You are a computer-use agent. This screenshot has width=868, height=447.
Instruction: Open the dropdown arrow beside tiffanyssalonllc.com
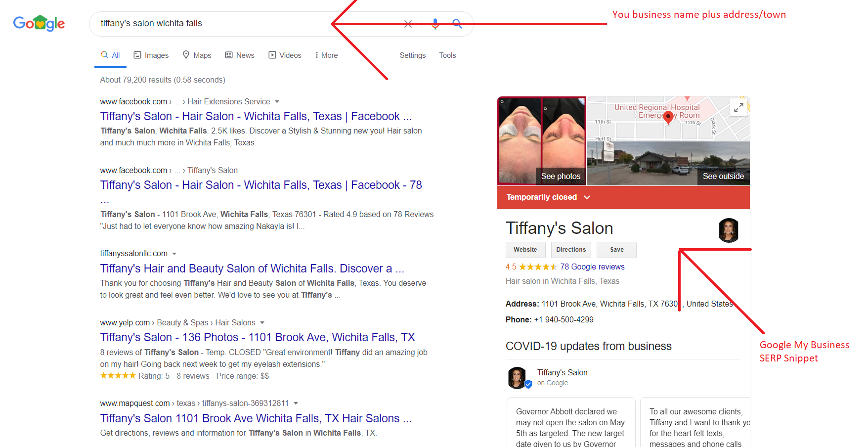point(175,253)
